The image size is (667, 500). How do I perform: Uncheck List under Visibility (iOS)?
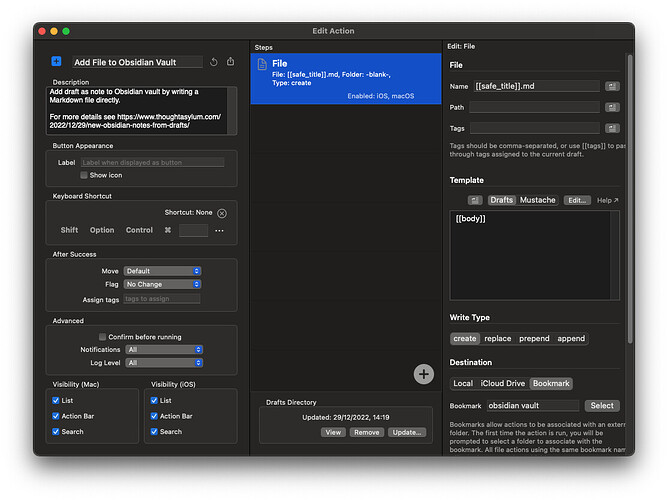(x=154, y=400)
